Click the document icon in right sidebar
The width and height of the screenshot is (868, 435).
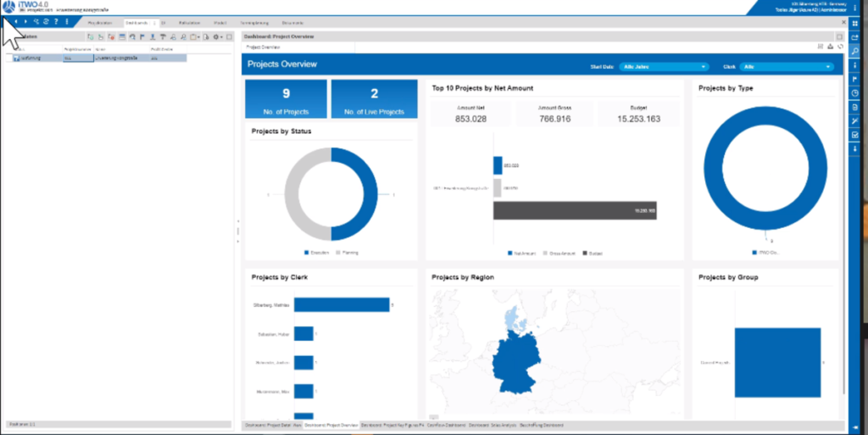coord(855,107)
